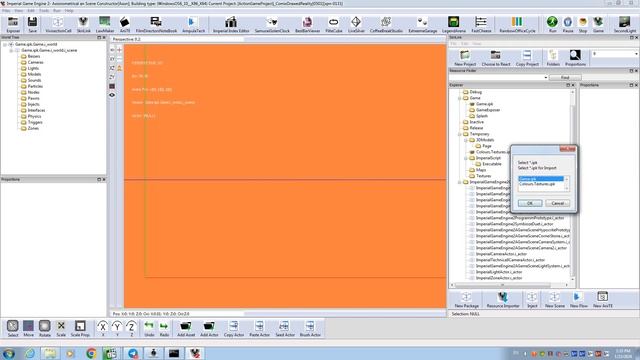Activate the Scale tool
640x360 pixels.
pos(61,328)
